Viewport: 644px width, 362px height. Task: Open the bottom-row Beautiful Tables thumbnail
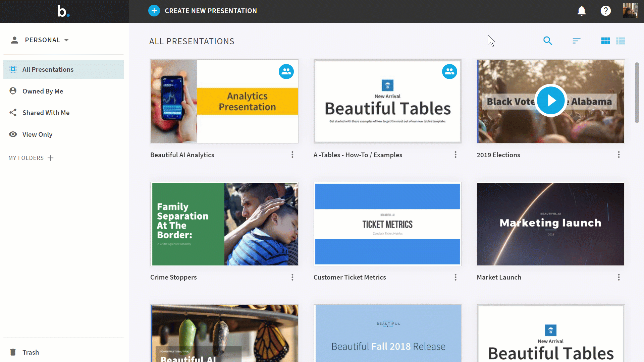pos(551,334)
